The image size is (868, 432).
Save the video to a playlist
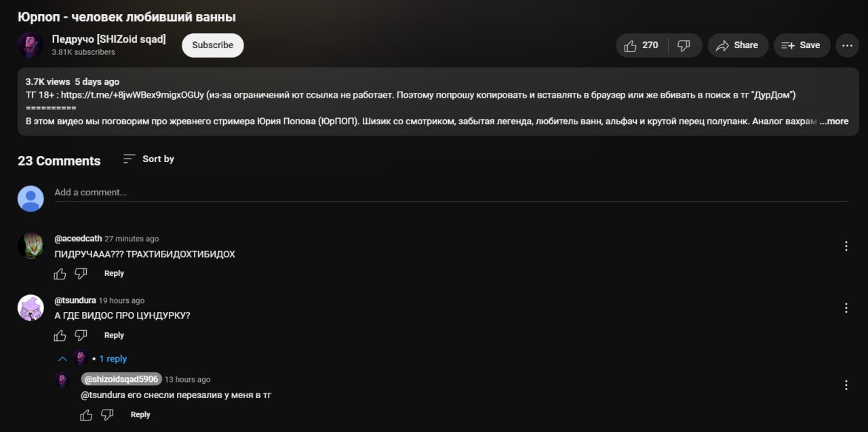click(x=802, y=45)
